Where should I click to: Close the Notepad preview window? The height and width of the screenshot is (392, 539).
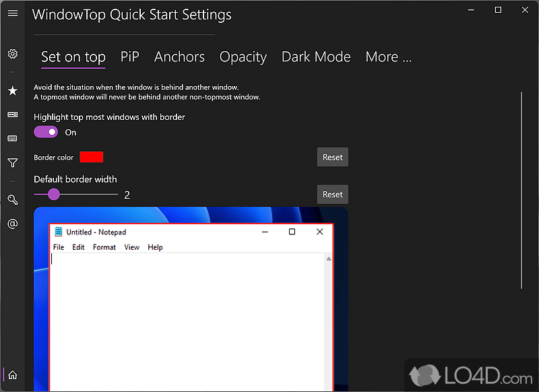[x=319, y=232]
